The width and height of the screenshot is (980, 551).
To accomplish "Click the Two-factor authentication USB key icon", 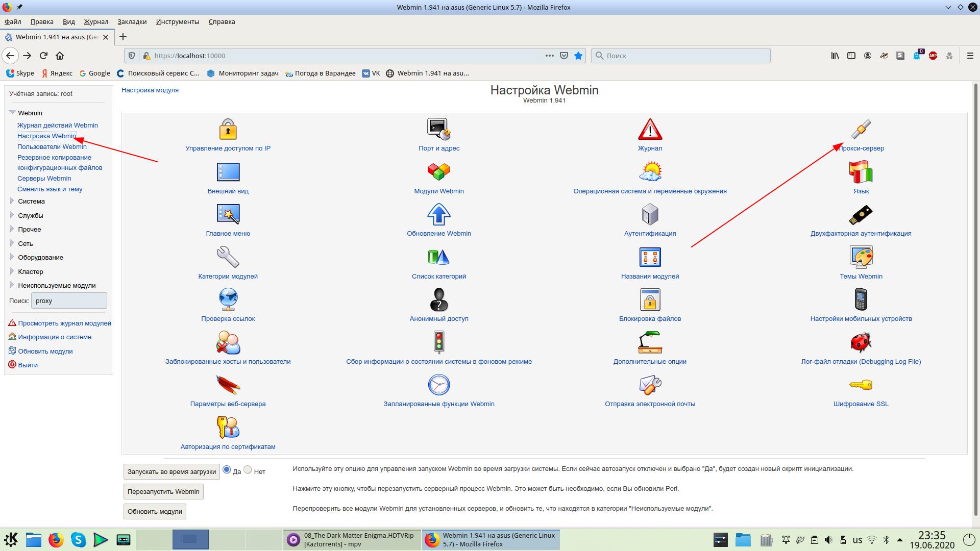I will pos(861,215).
